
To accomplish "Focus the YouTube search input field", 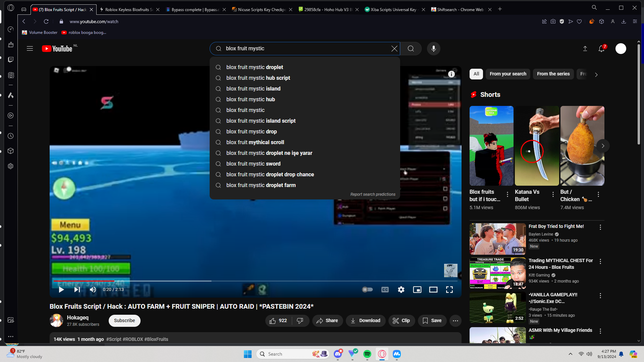I will pos(305,49).
